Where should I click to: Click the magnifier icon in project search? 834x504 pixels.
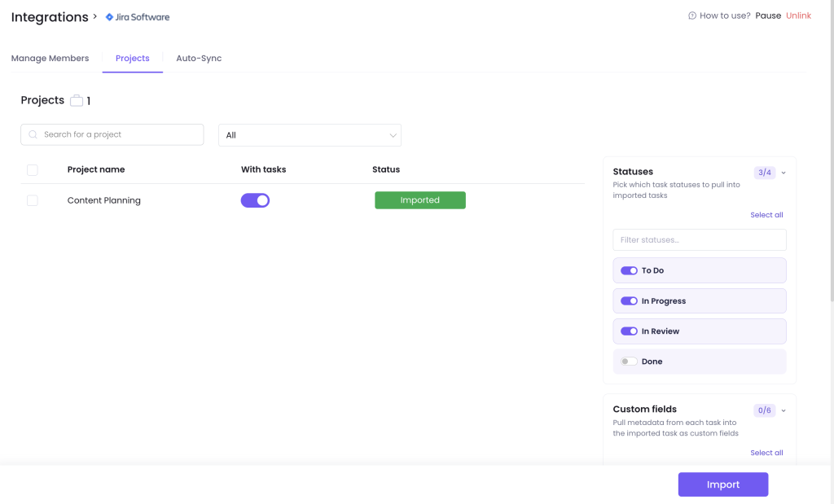click(33, 134)
